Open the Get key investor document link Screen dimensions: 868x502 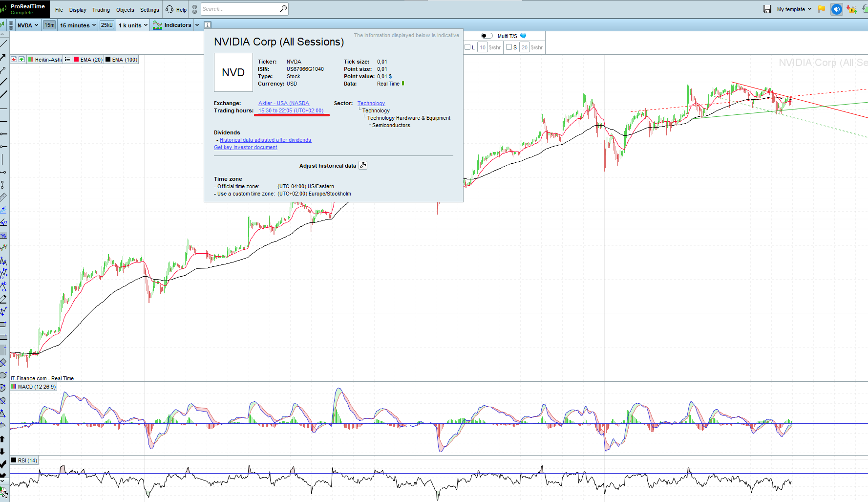245,147
